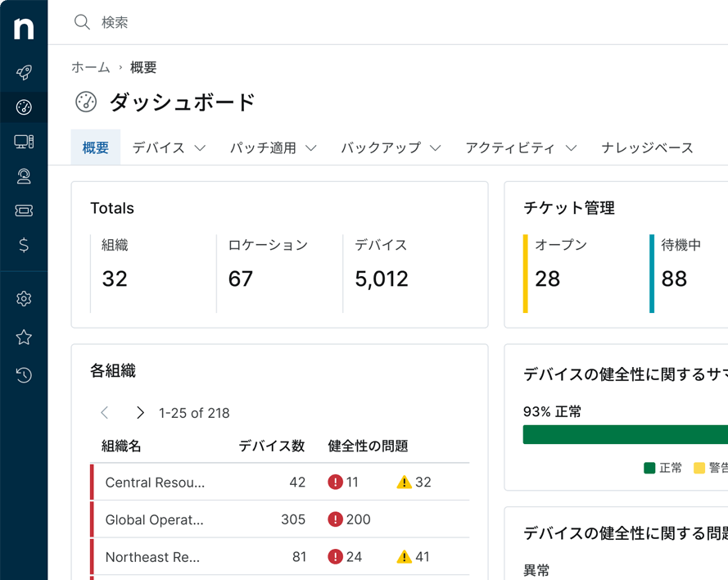Open Global Operat... organization row
Viewport: 728px width, 580px height.
pyautogui.click(x=280, y=519)
